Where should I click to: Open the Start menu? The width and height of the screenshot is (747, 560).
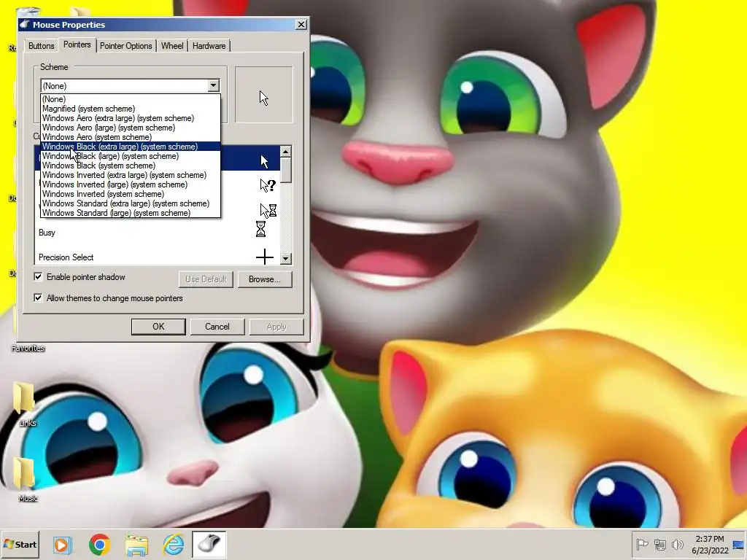(x=20, y=544)
